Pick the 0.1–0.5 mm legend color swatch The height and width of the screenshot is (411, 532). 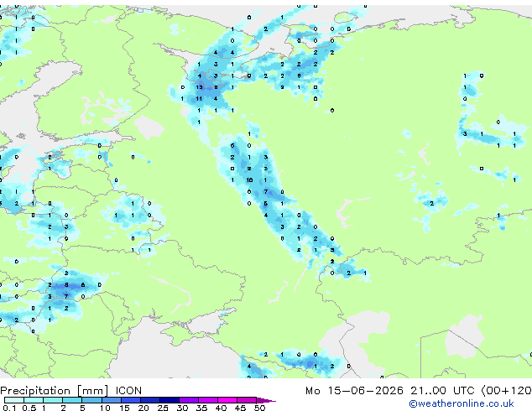tap(14, 400)
